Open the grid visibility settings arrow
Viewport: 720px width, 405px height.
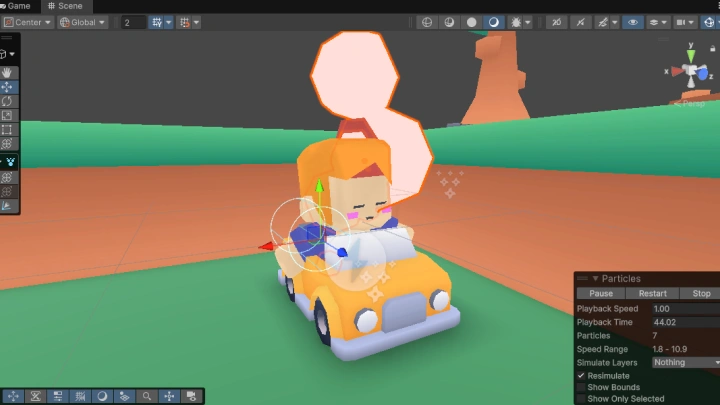tap(169, 22)
